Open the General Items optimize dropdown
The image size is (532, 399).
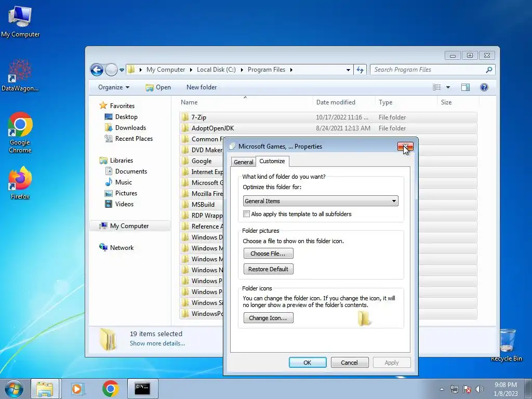coord(321,201)
